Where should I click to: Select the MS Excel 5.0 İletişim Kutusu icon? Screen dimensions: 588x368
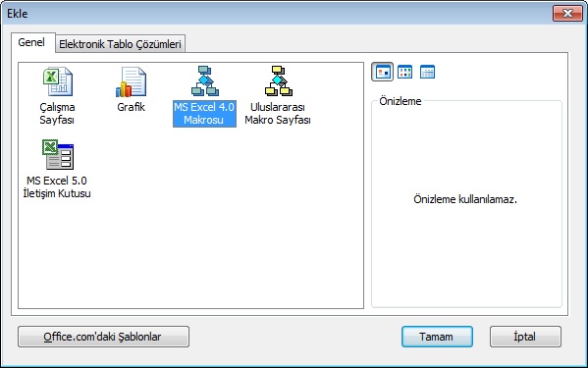point(57,154)
